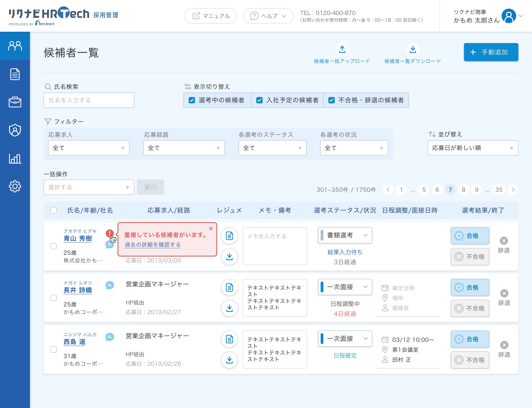
Task: View resume document icon for 長井 詩織
Action: coord(229,288)
